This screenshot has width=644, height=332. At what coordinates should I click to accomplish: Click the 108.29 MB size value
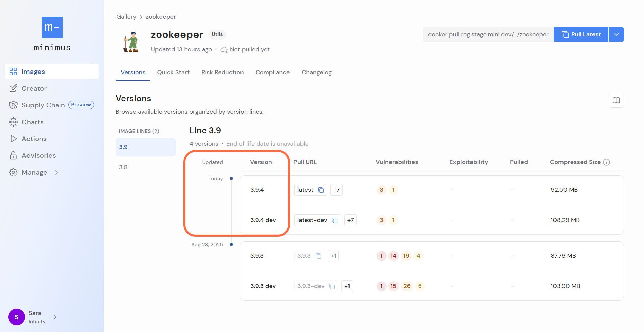click(565, 220)
